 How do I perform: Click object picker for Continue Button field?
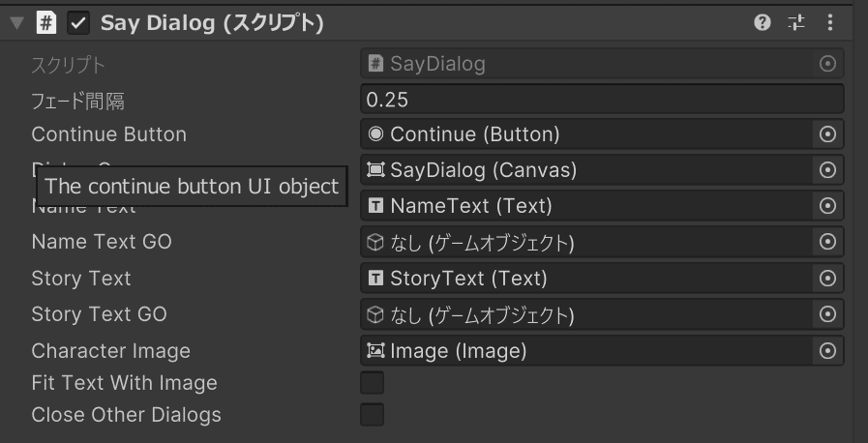pos(827,134)
